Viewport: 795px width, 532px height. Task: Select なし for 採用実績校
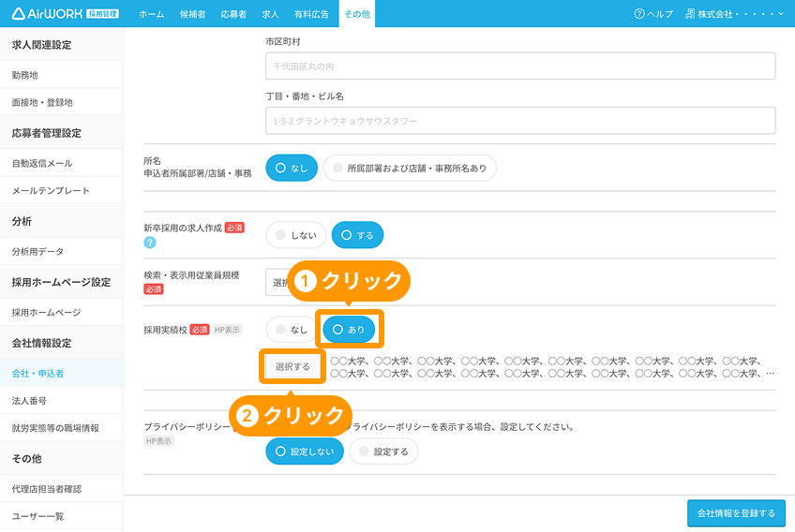point(291,330)
